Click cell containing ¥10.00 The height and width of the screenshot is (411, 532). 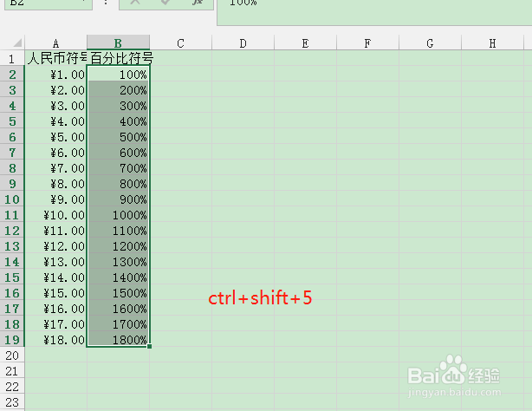tap(56, 215)
